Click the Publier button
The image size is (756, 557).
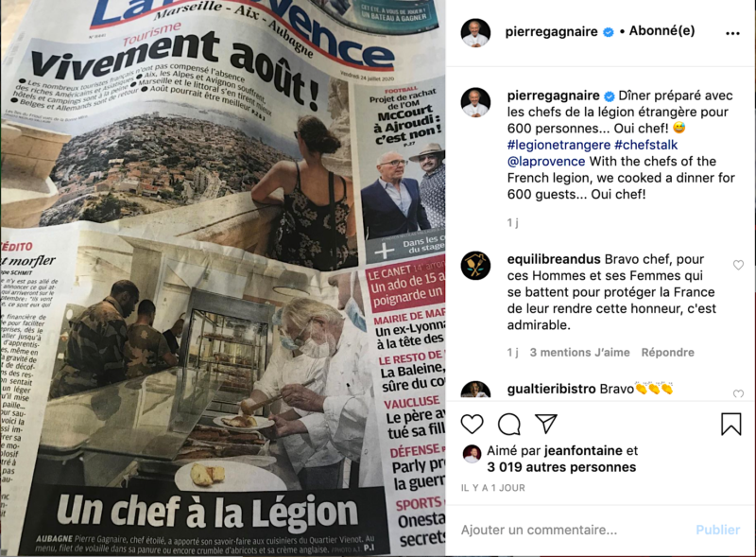click(717, 530)
